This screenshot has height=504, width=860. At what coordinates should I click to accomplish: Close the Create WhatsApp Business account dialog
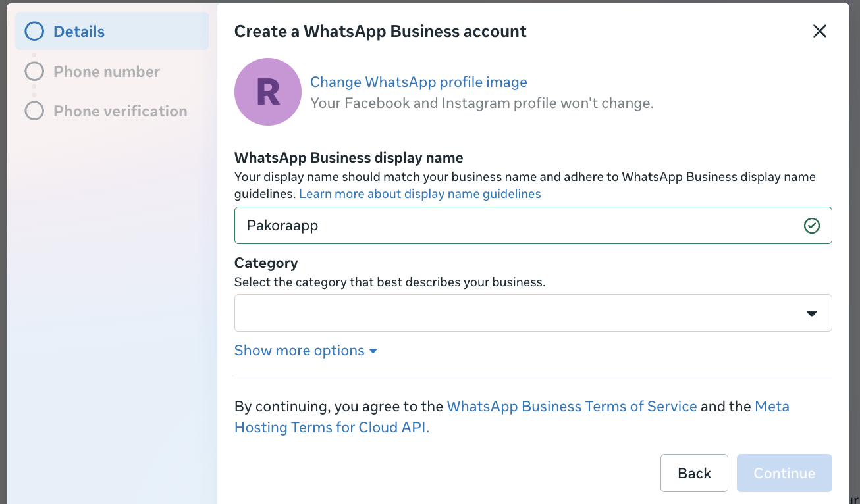(x=819, y=31)
